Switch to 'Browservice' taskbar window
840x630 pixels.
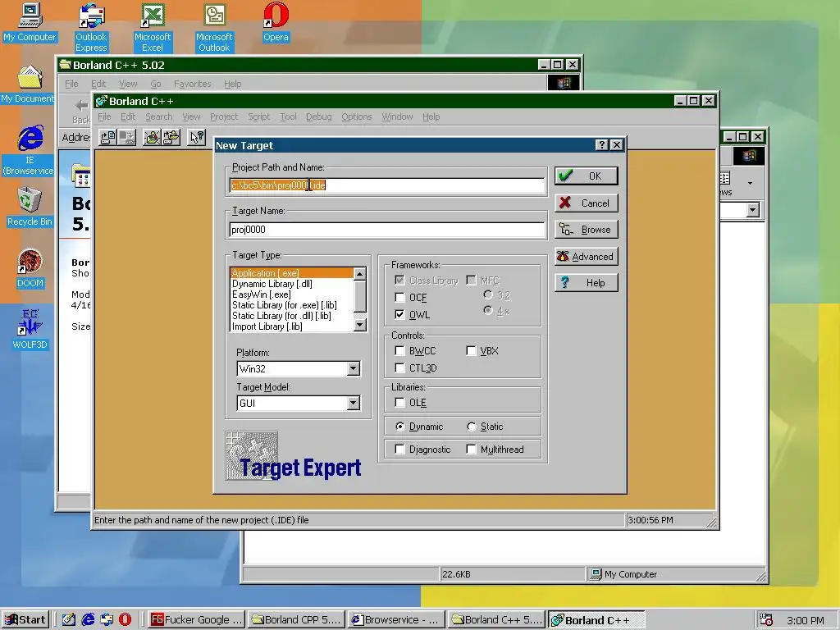click(x=395, y=619)
